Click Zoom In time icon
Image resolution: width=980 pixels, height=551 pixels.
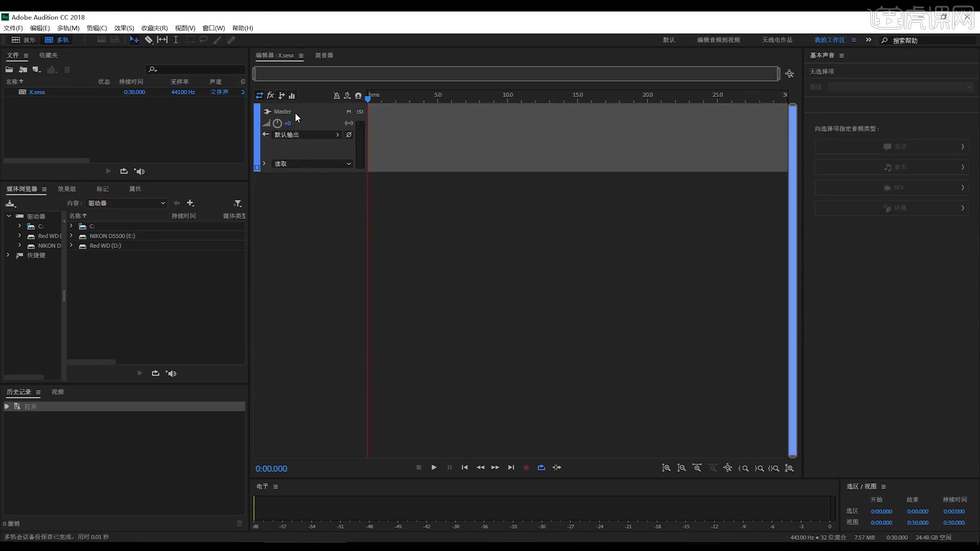697,468
